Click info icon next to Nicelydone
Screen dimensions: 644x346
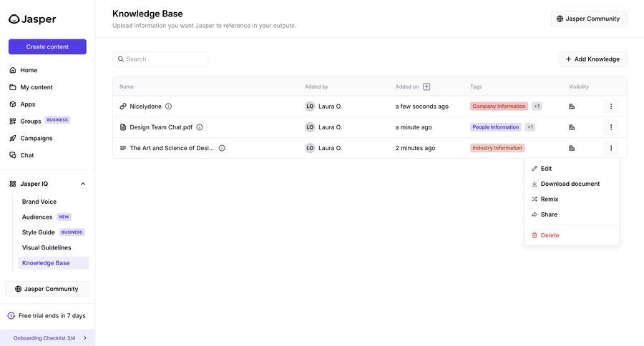tap(168, 107)
